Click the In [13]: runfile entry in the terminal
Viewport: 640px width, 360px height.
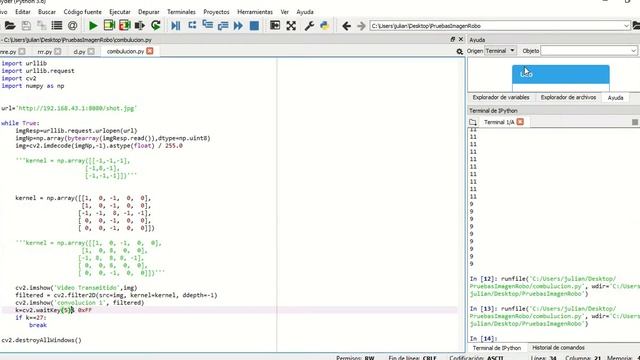click(x=554, y=316)
